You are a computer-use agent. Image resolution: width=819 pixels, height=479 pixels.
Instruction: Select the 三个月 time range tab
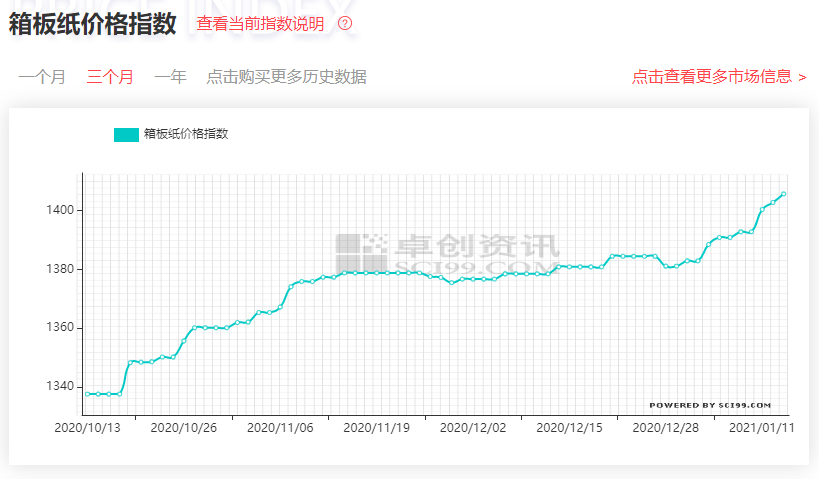click(x=110, y=77)
